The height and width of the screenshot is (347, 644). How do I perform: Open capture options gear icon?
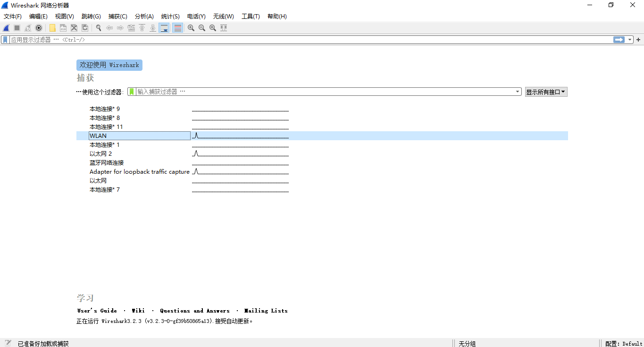point(39,28)
